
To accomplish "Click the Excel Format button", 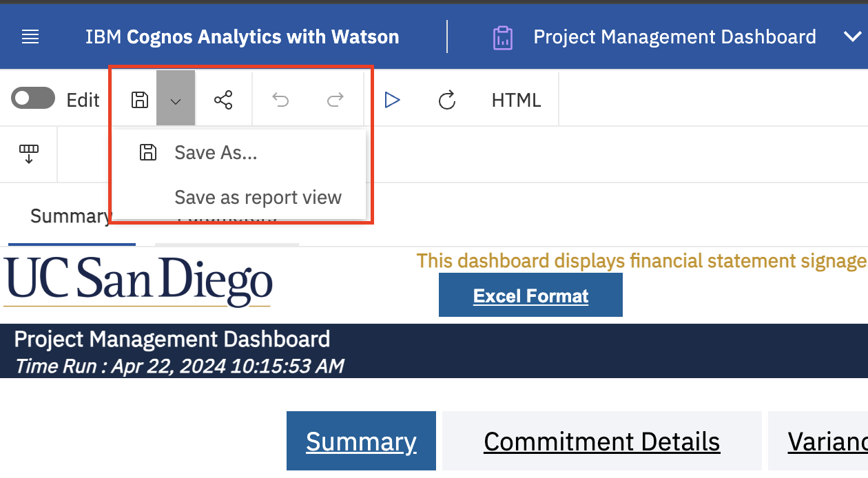I will pyautogui.click(x=530, y=295).
